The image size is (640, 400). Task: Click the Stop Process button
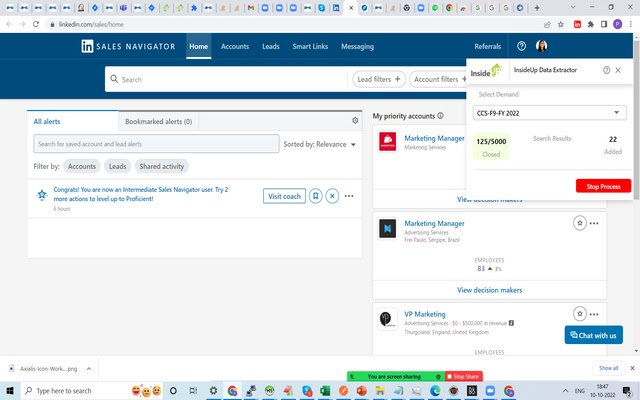pyautogui.click(x=603, y=186)
